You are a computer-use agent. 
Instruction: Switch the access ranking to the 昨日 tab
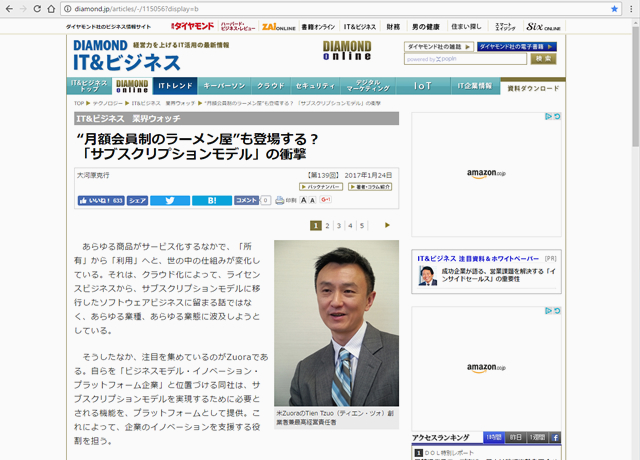coord(515,438)
